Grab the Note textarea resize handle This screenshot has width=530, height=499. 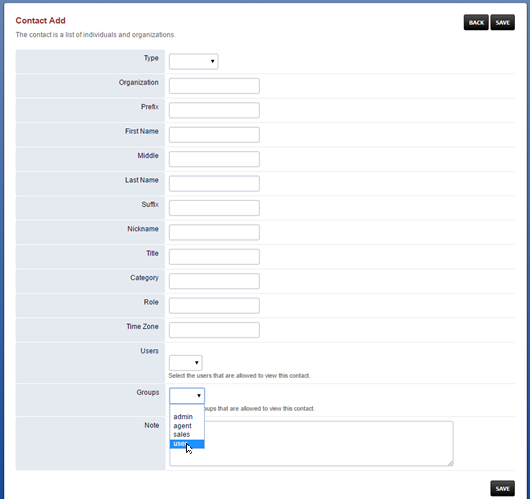click(451, 463)
